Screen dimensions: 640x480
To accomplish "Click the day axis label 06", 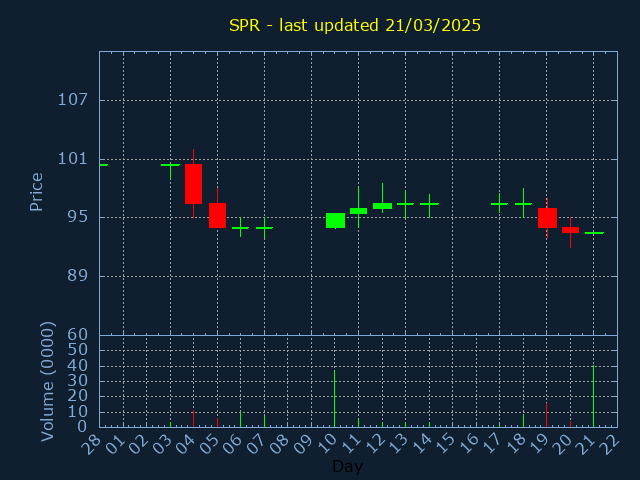I will pos(233,444).
